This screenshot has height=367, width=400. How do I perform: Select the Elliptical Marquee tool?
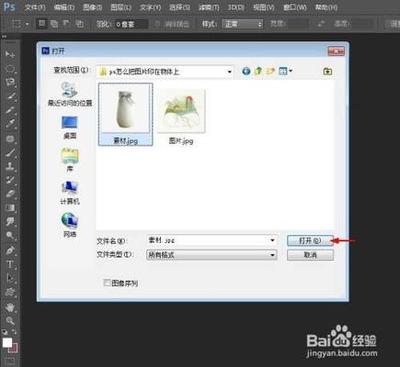[10, 68]
